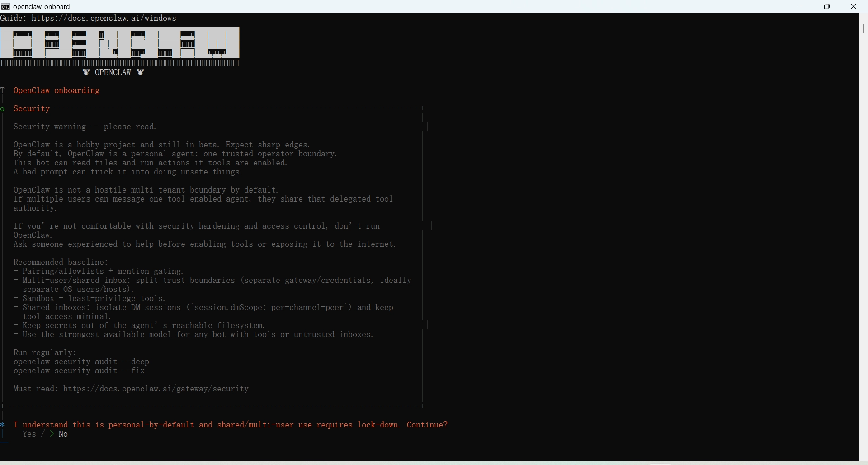Image resolution: width=868 pixels, height=465 pixels.
Task: Click 'Pairing/allowlists + mention gating' line
Action: click(99, 272)
